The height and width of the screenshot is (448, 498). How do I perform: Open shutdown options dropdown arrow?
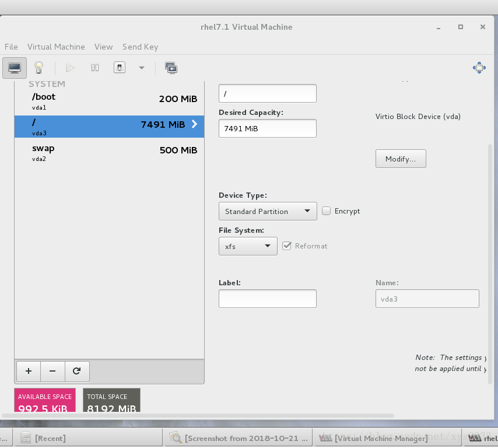pos(142,68)
